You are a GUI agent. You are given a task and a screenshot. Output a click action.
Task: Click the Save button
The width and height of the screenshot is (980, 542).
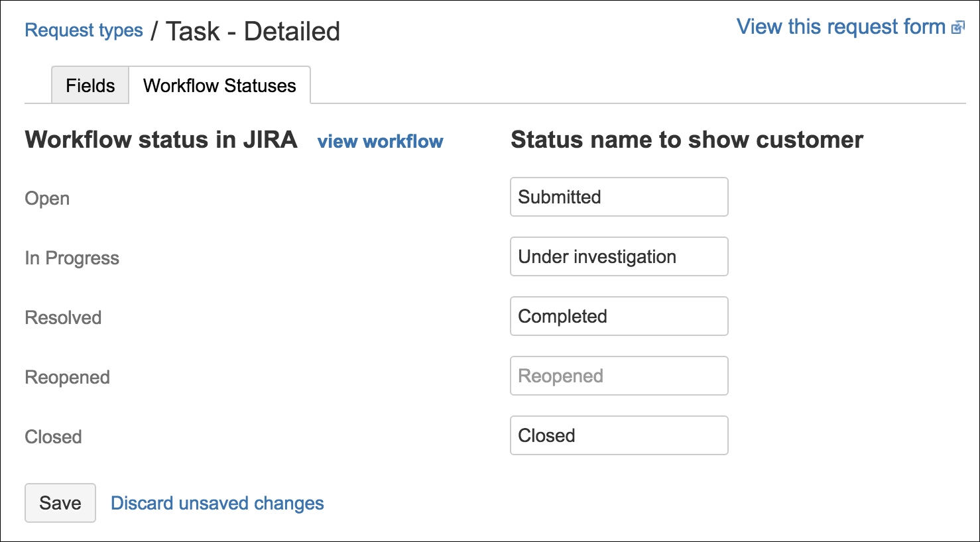click(x=60, y=503)
